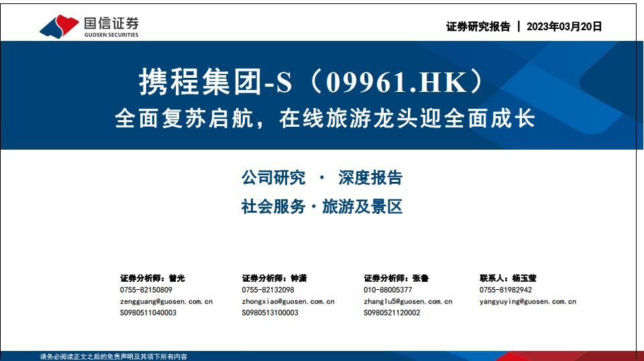This screenshot has height=361, width=644.
Task: Open email link zhanglu5@guosen.com.cn
Action: [x=408, y=301]
